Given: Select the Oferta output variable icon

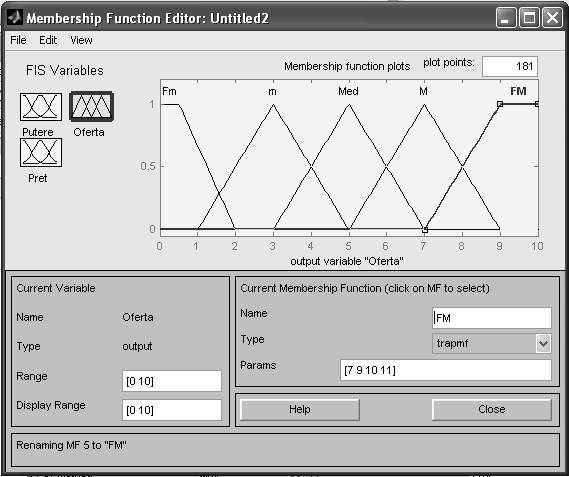Looking at the screenshot, I should tap(91, 106).
